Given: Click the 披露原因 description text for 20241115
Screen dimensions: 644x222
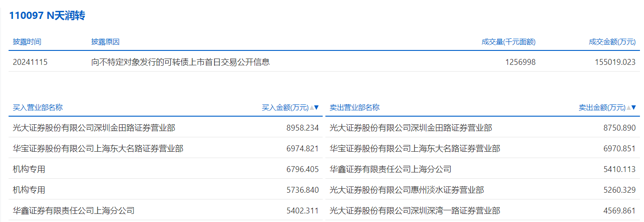Looking at the screenshot, I should point(180,62).
